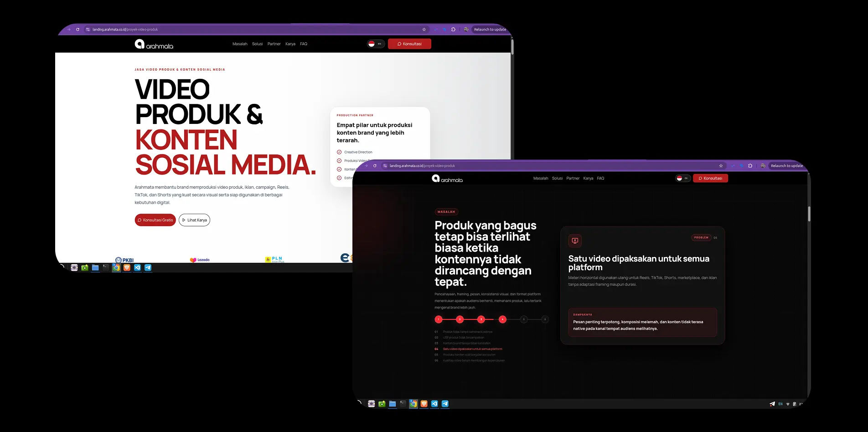The width and height of the screenshot is (868, 432).
Task: Select list item 01 Produk tidak tampil semenarik aslinya
Action: (463, 332)
